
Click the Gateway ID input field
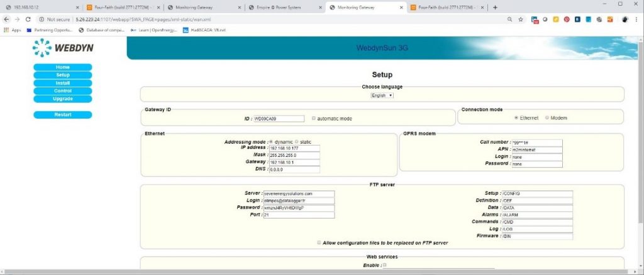pyautogui.click(x=279, y=119)
